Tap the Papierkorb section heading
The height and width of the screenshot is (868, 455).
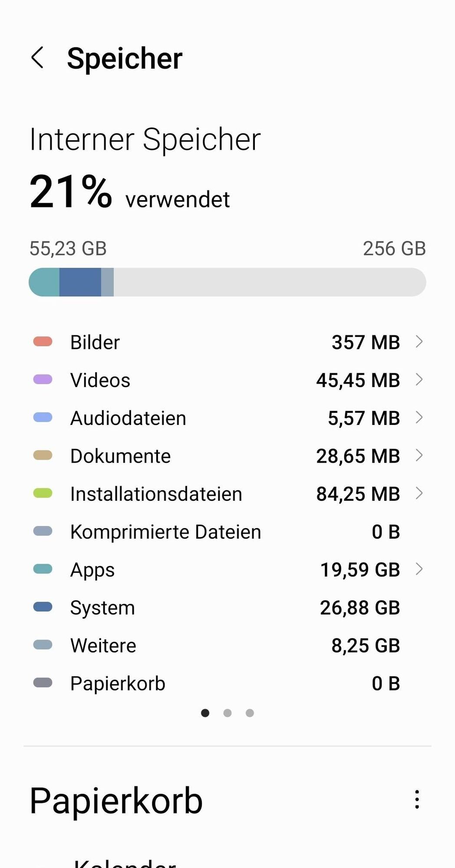116,801
